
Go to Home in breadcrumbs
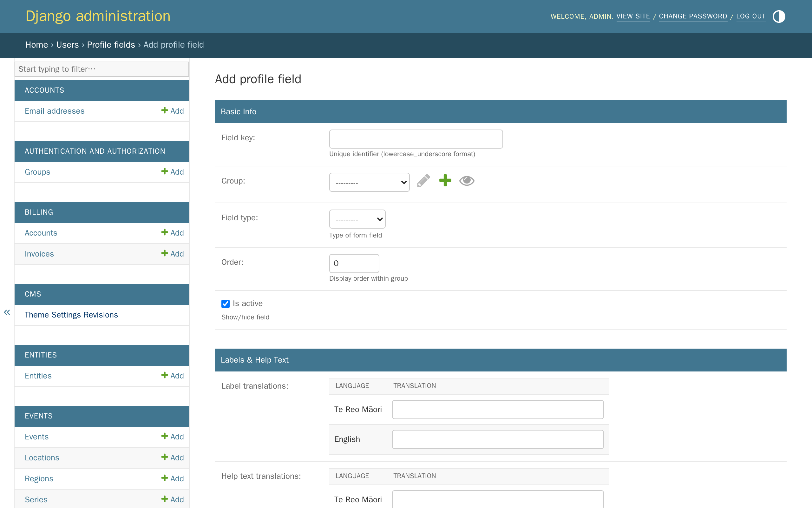[x=36, y=45]
